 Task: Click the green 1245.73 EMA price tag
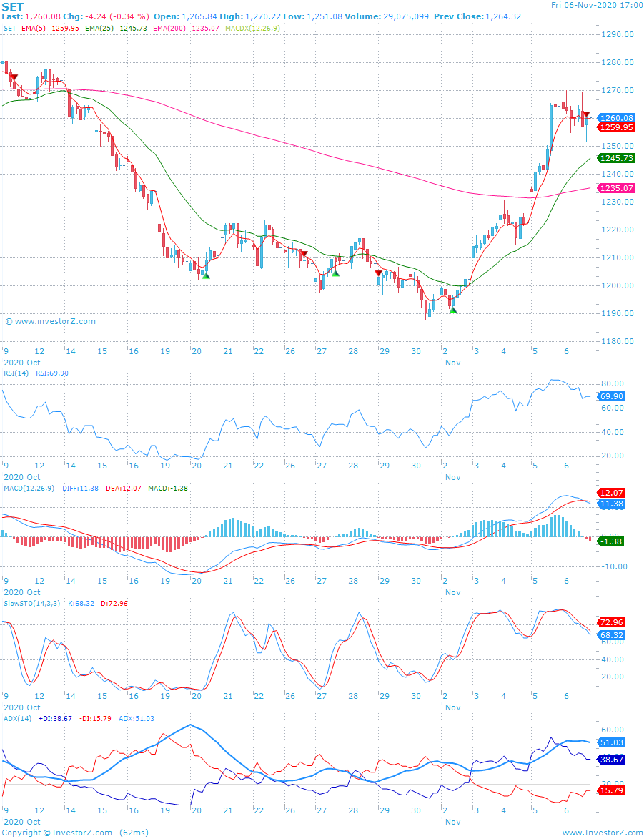[616, 158]
